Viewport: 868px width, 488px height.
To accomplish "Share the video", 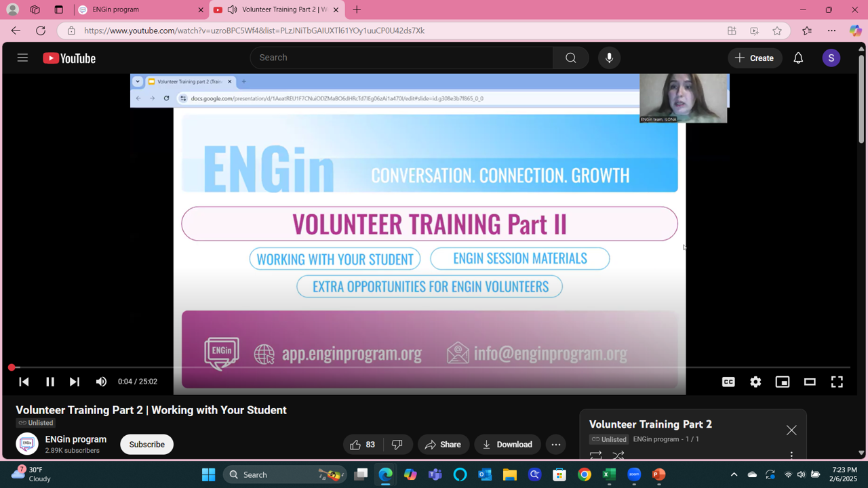I will pyautogui.click(x=443, y=445).
